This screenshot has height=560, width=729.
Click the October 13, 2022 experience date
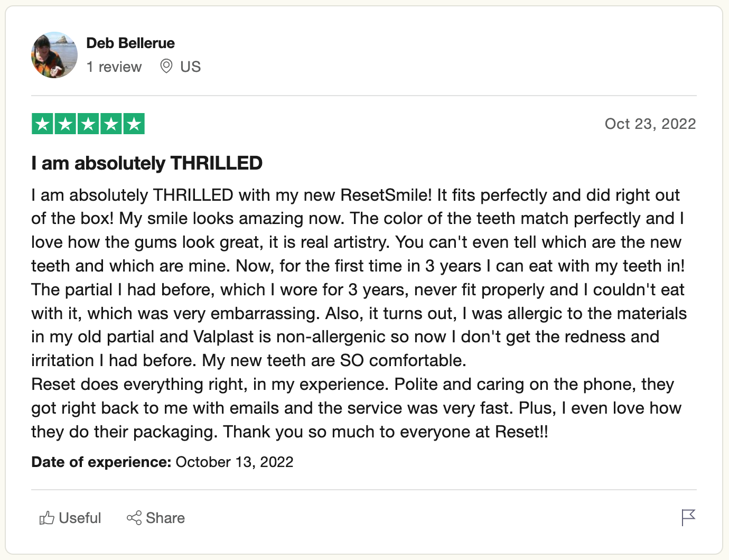click(235, 462)
